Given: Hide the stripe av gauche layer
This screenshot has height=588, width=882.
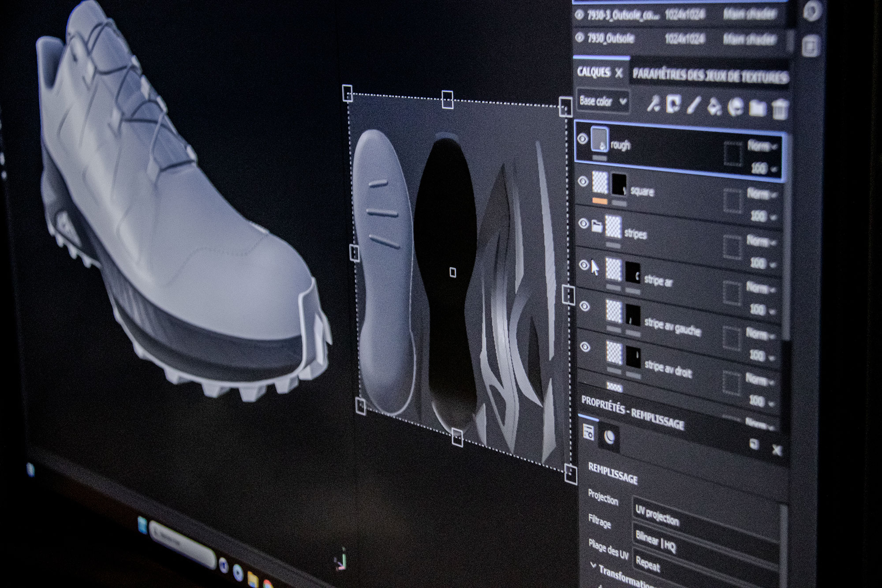Looking at the screenshot, I should pyautogui.click(x=585, y=306).
